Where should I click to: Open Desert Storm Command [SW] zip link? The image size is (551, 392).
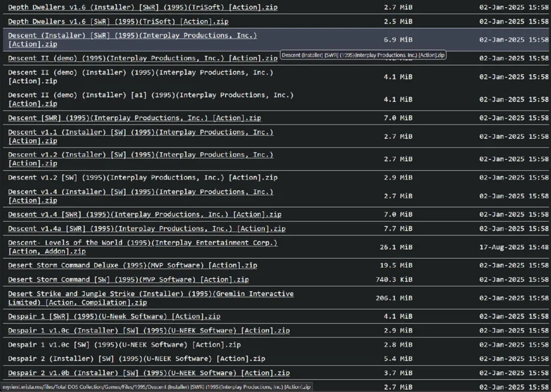pyautogui.click(x=128, y=279)
